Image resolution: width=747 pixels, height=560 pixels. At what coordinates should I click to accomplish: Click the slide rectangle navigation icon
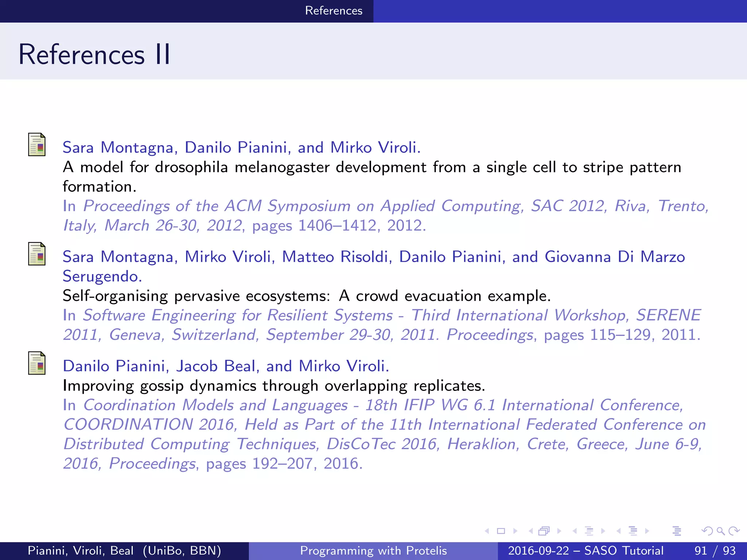tap(501, 531)
